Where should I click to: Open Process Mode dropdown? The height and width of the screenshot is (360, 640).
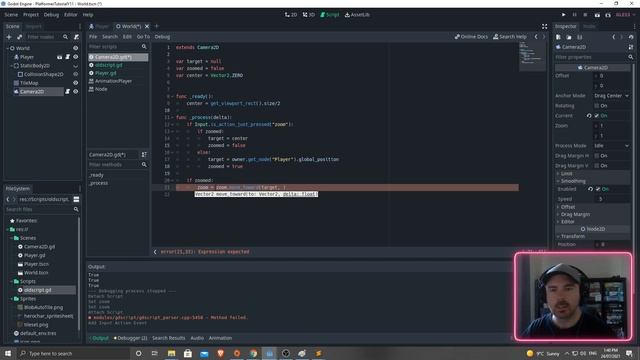(x=611, y=146)
